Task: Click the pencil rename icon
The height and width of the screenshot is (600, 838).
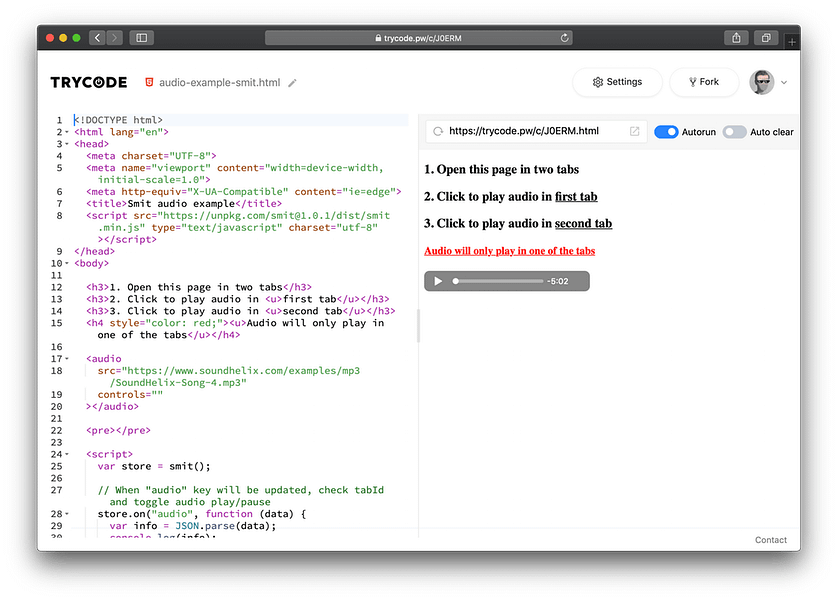Action: pyautogui.click(x=292, y=83)
